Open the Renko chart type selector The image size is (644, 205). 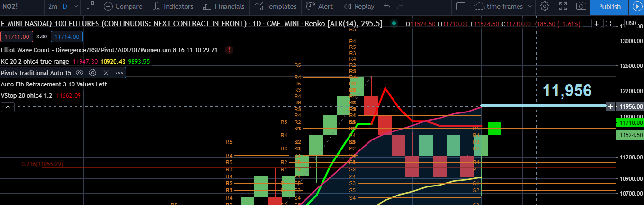pos(90,7)
